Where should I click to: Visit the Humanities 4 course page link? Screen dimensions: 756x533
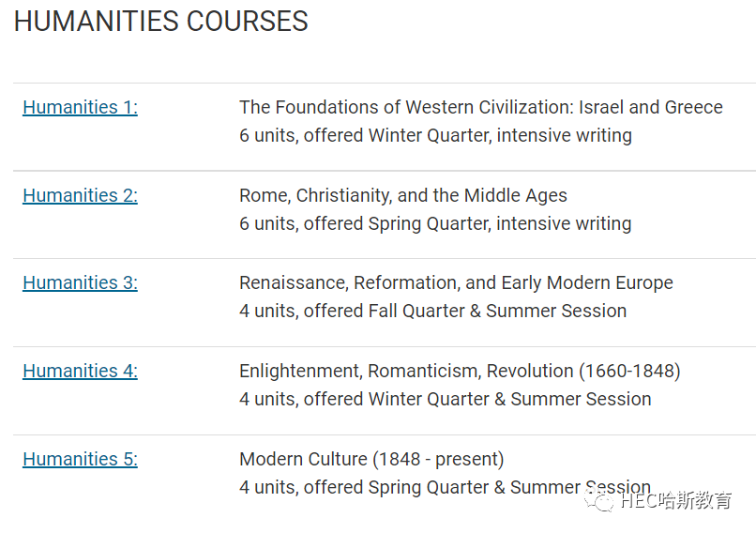click(x=80, y=371)
